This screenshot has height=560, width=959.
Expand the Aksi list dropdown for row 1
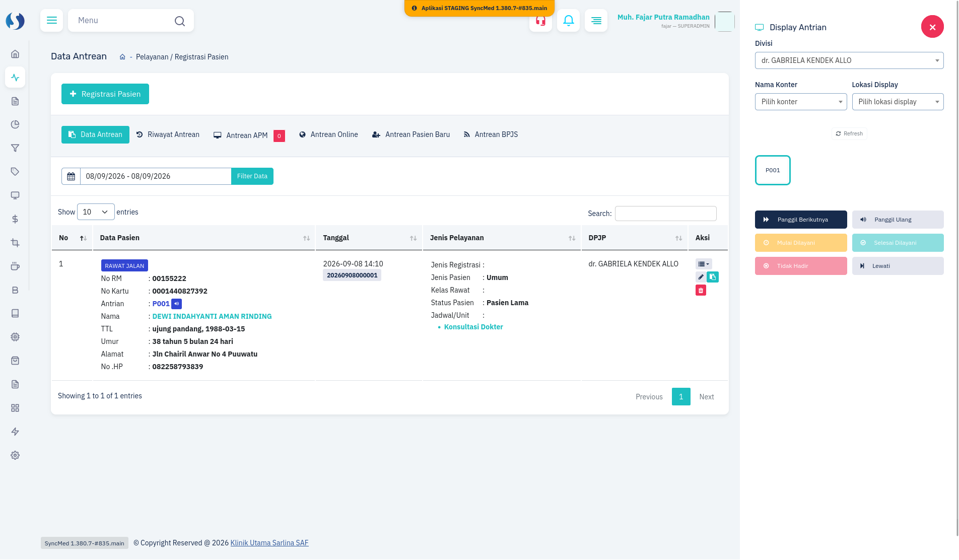(x=704, y=264)
